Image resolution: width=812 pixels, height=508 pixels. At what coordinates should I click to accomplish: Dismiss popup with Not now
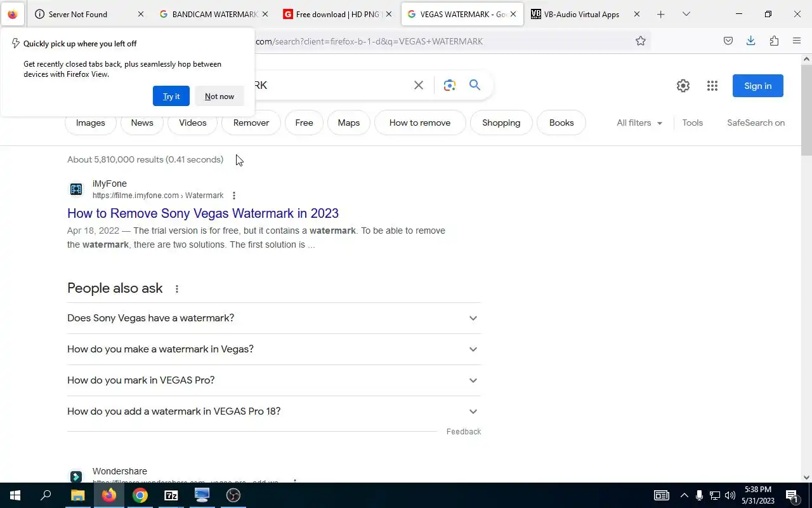pos(219,96)
